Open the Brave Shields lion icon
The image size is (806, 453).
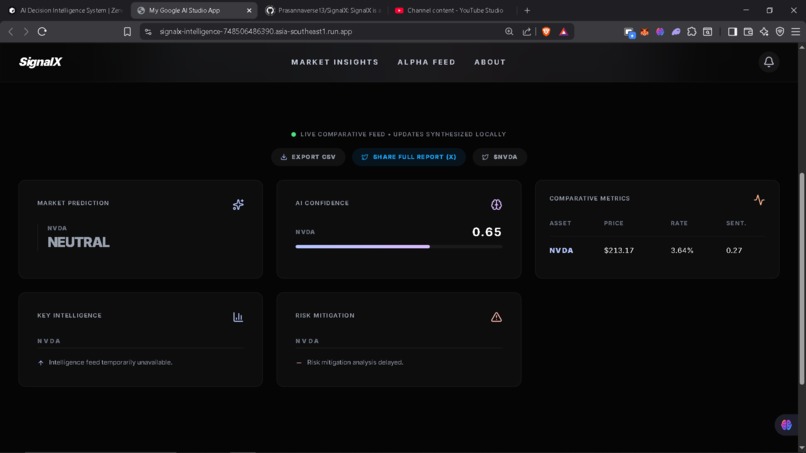tap(546, 31)
